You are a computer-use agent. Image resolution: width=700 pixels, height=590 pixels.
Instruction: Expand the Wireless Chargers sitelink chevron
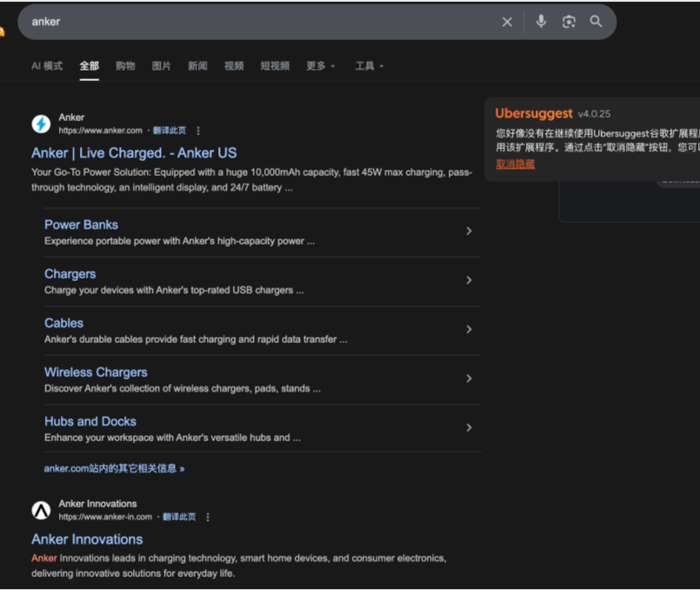[x=469, y=379]
